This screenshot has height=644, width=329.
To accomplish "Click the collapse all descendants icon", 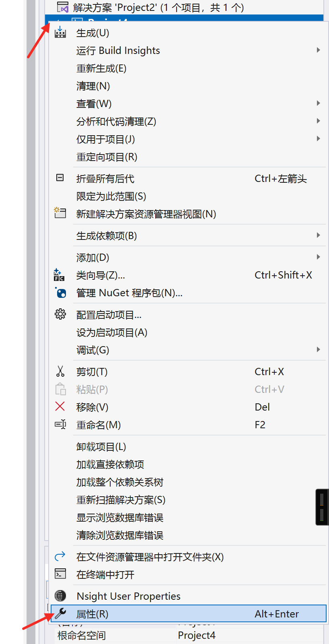I will coord(60,178).
